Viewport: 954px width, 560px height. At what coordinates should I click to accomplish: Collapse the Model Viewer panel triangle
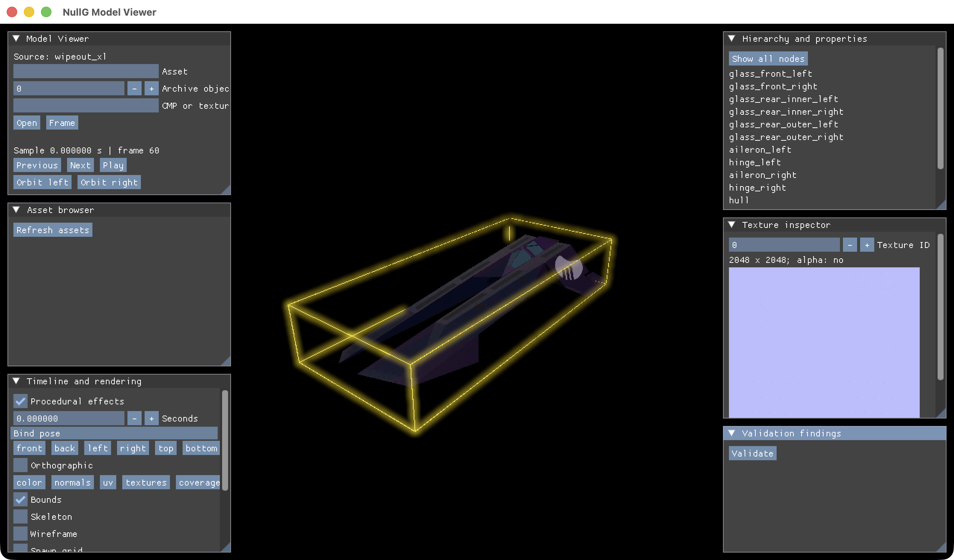click(16, 39)
